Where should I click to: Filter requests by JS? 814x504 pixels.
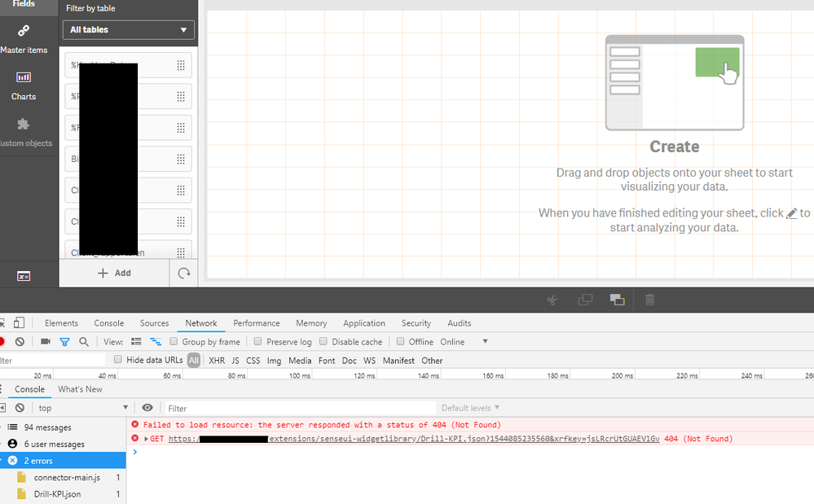coord(235,361)
